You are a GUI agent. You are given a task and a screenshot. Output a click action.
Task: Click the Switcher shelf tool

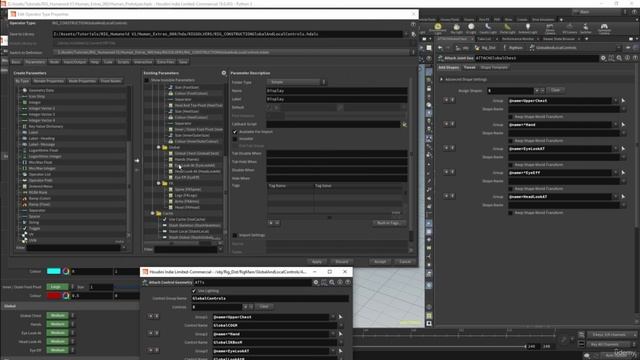[586, 29]
